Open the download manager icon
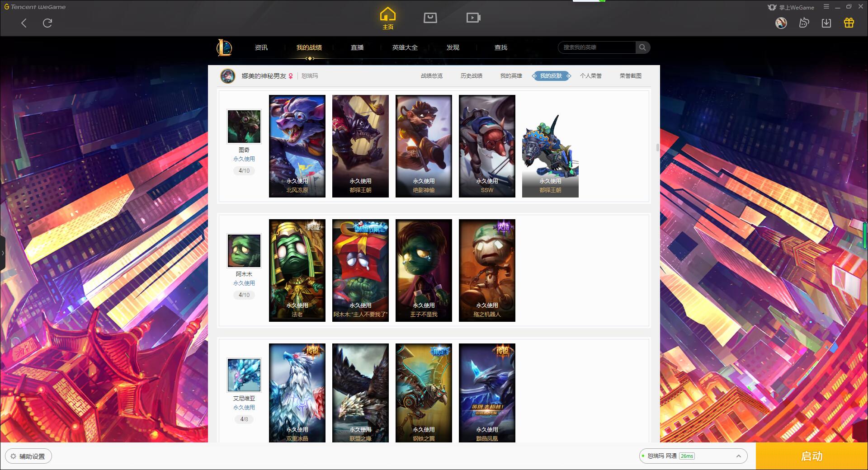 click(x=826, y=23)
